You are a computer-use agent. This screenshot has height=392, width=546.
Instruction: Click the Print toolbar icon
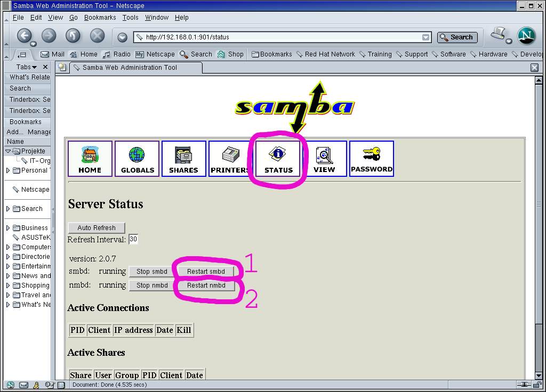pyautogui.click(x=498, y=35)
